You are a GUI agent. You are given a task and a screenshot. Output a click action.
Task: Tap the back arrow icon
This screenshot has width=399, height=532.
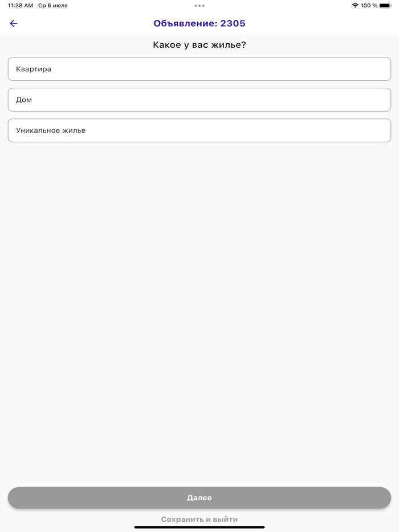(x=14, y=23)
